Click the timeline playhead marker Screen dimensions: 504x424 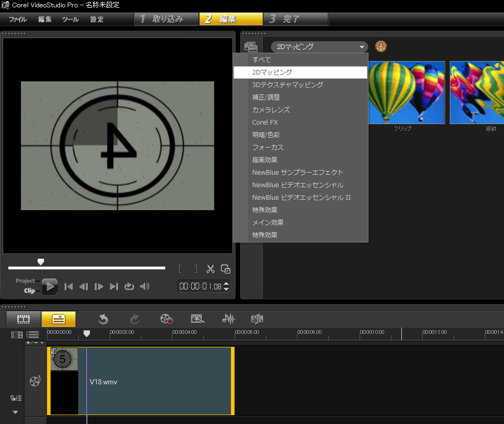(87, 334)
